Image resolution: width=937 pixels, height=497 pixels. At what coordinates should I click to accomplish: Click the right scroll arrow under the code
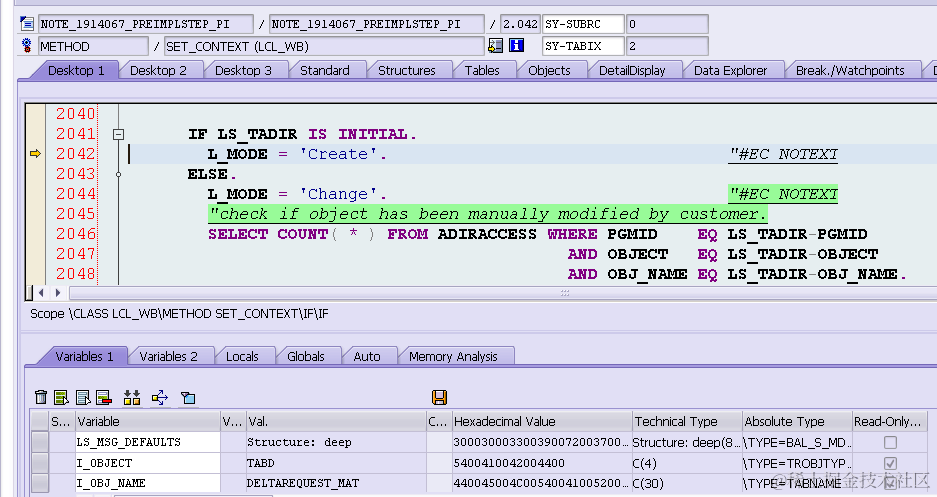57,293
